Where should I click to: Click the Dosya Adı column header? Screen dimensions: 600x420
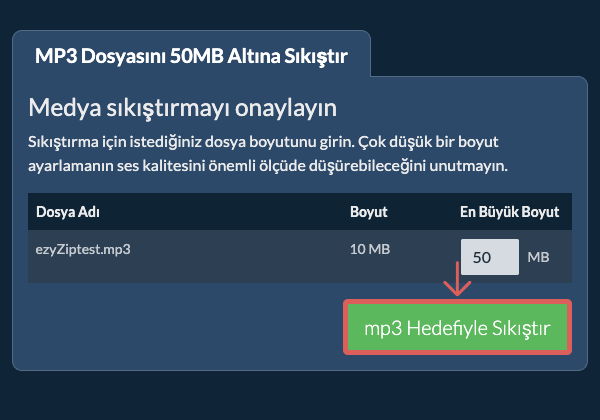click(x=68, y=212)
